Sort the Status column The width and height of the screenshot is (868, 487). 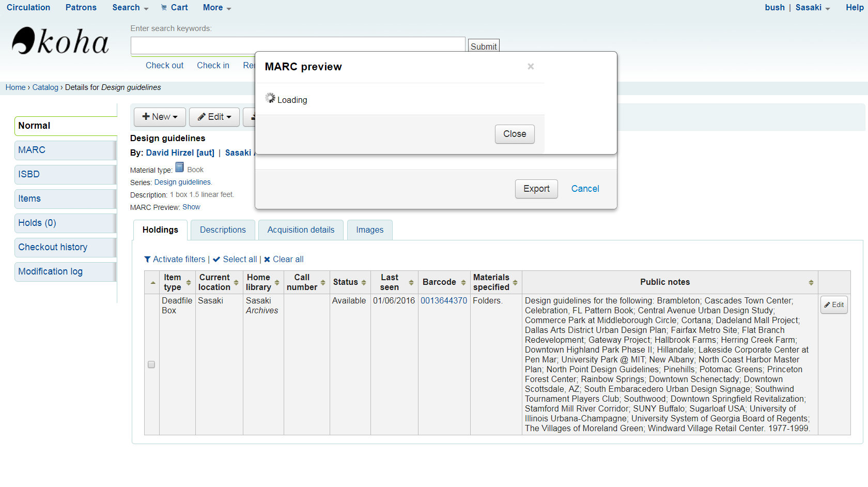[x=364, y=282]
